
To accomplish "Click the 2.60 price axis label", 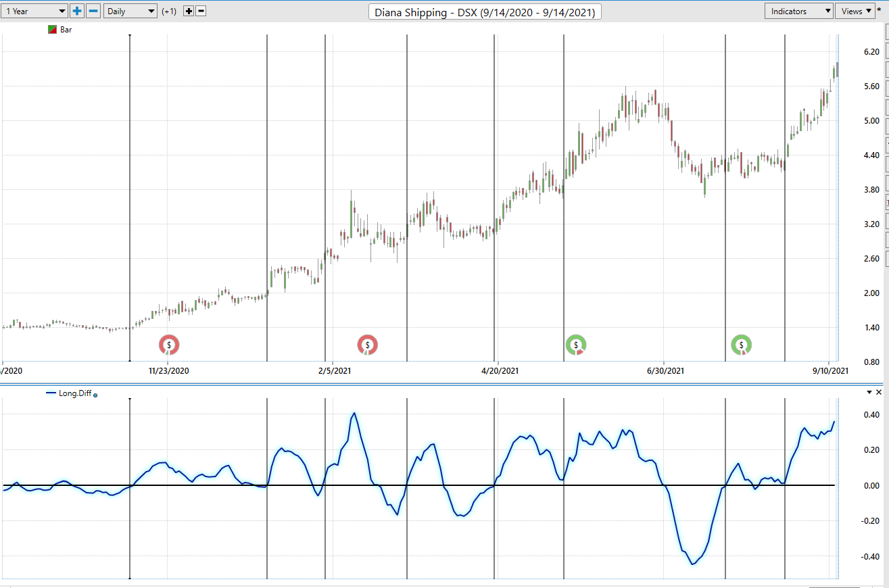I will 871,259.
